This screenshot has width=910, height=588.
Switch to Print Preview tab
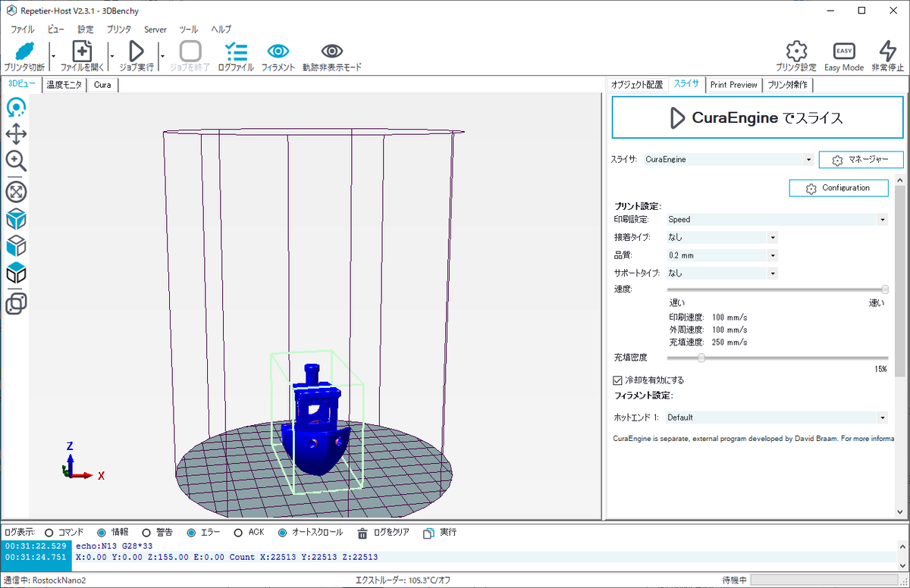tap(733, 85)
